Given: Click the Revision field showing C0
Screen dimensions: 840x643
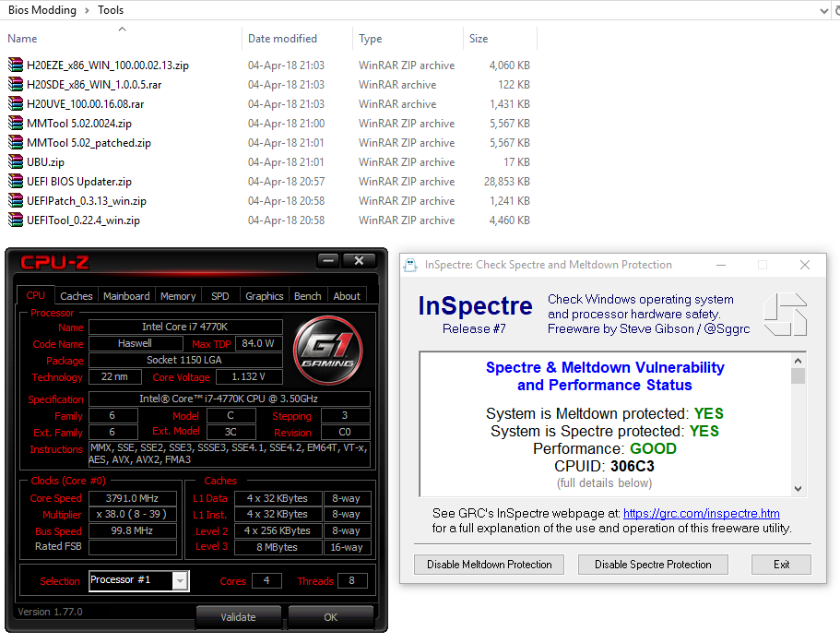Looking at the screenshot, I should [x=346, y=432].
